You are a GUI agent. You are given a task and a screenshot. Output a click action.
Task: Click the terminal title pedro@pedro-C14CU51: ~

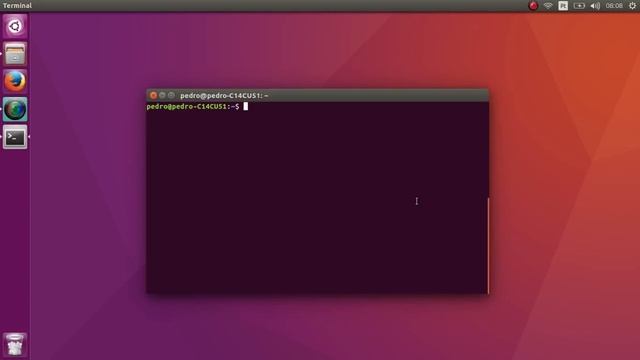224,96
